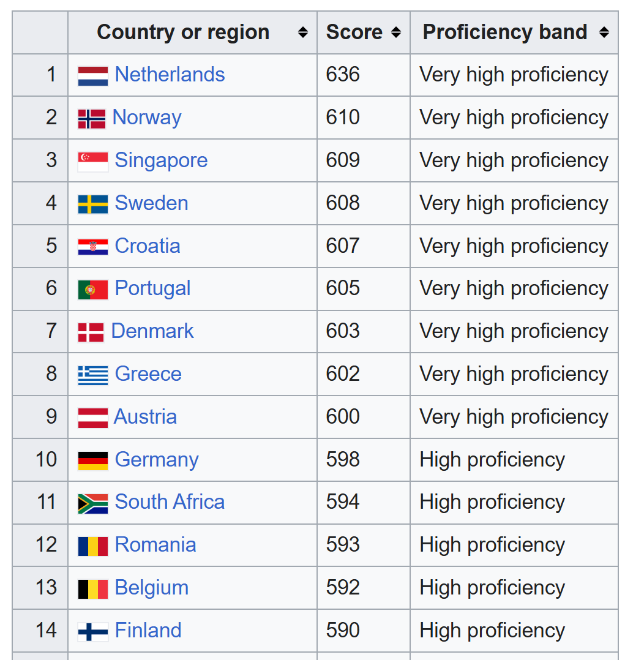This screenshot has width=644, height=660.
Task: Follow the Austria link
Action: [145, 417]
